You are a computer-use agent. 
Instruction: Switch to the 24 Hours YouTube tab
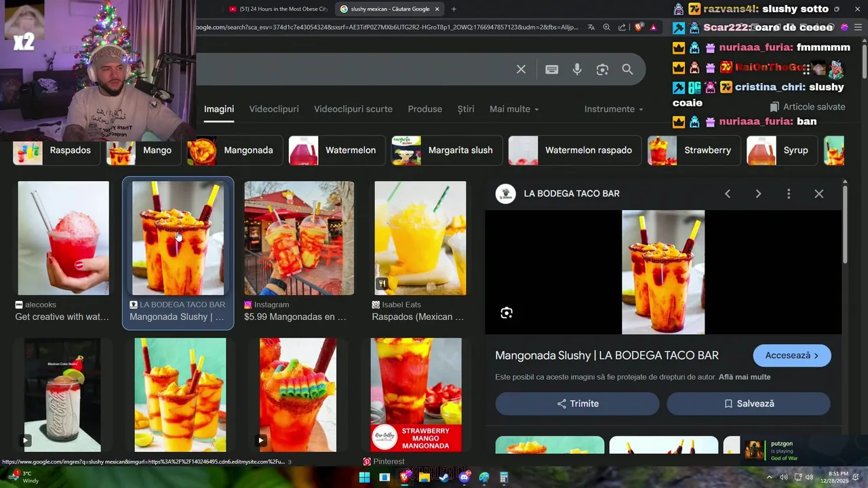click(x=278, y=9)
